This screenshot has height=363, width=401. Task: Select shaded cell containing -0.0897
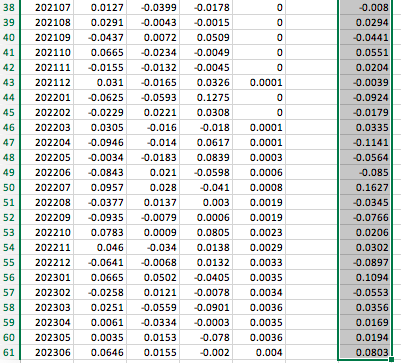[x=365, y=262]
